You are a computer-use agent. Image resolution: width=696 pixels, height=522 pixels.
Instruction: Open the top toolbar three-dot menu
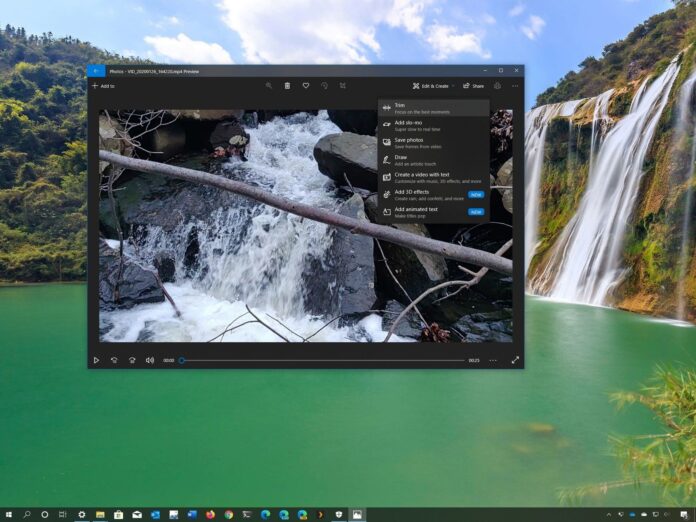(515, 86)
